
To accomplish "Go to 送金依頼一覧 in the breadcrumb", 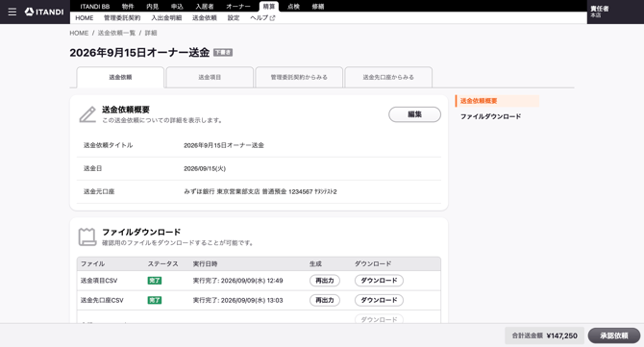I will pyautogui.click(x=116, y=33).
